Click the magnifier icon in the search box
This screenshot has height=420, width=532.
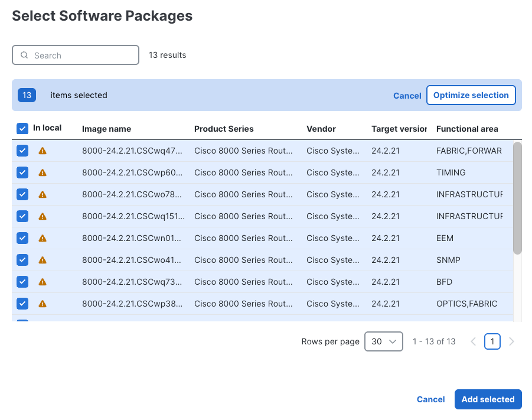point(24,54)
